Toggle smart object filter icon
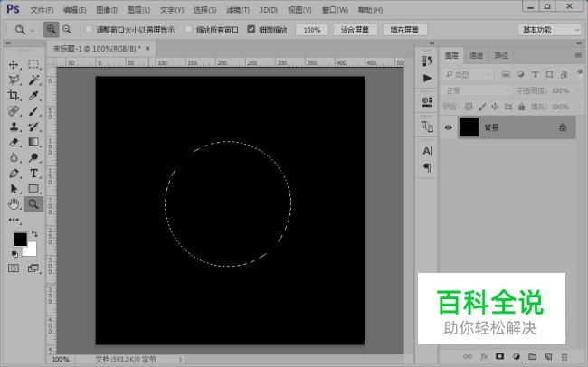The image size is (588, 367). coord(564,74)
